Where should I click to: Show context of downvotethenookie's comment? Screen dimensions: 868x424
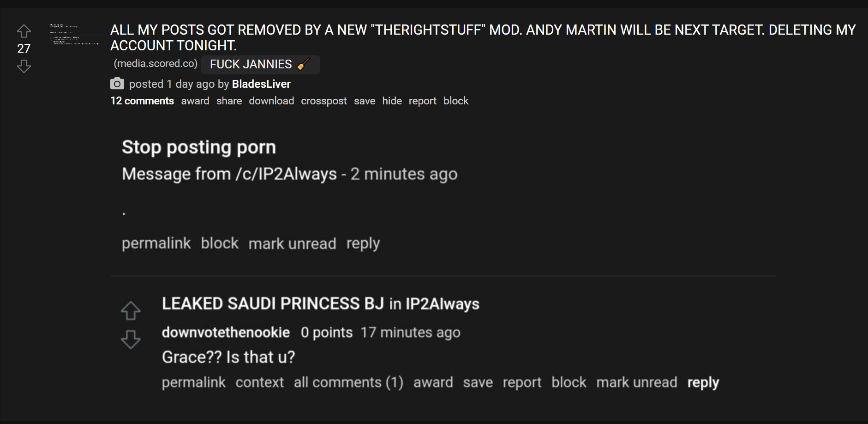(x=260, y=382)
